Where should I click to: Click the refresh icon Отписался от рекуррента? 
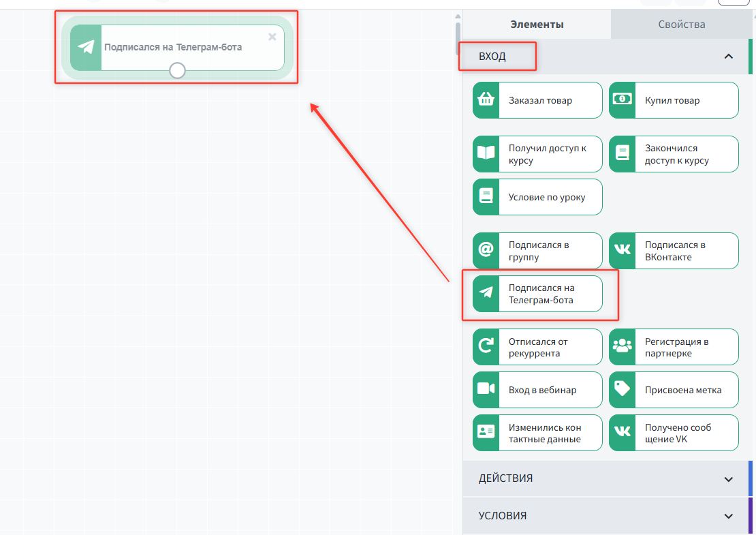pyautogui.click(x=486, y=347)
